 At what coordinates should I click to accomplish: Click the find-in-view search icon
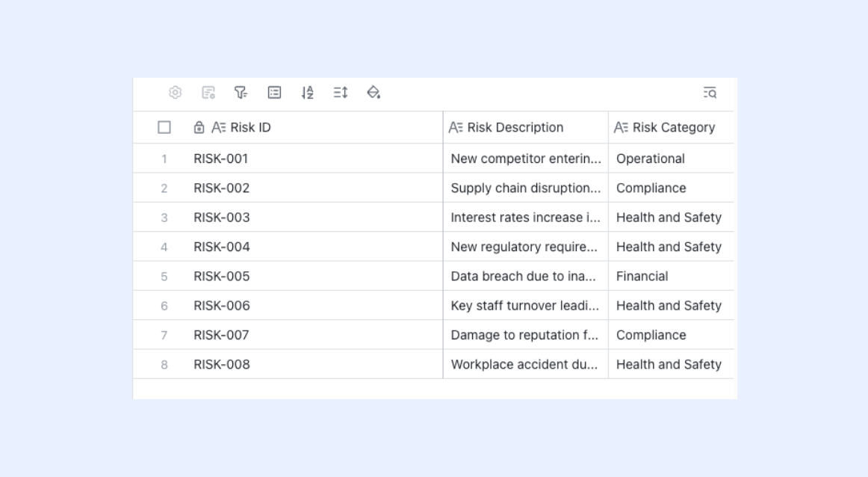[710, 93]
